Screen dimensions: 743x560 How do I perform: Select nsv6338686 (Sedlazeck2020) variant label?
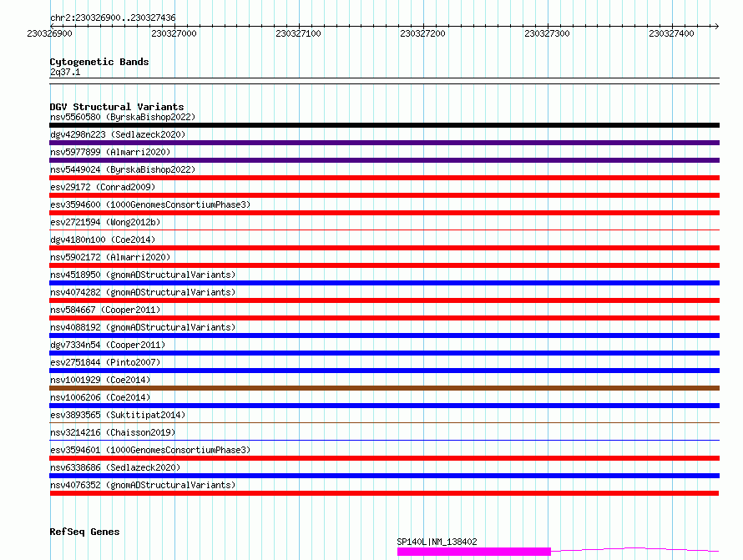[x=115, y=467]
